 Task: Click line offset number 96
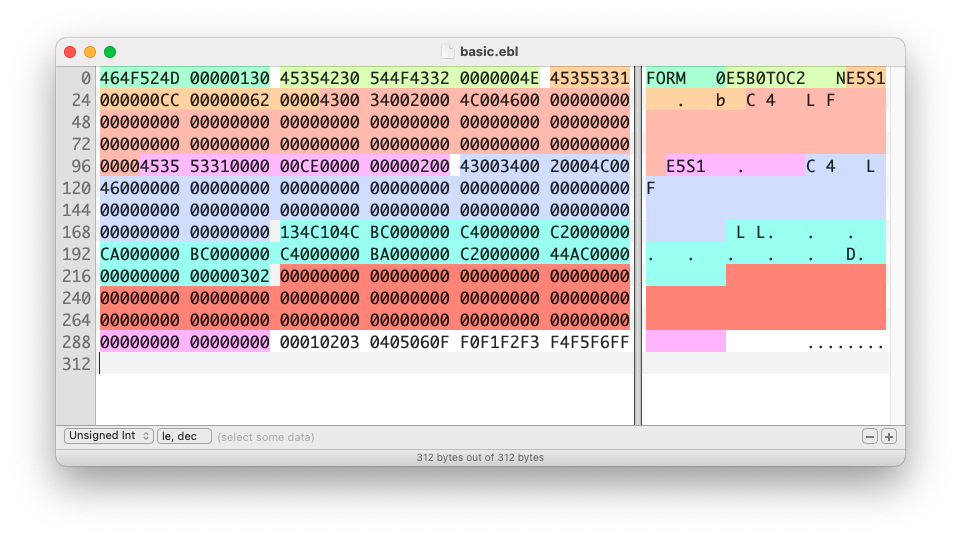coord(81,166)
